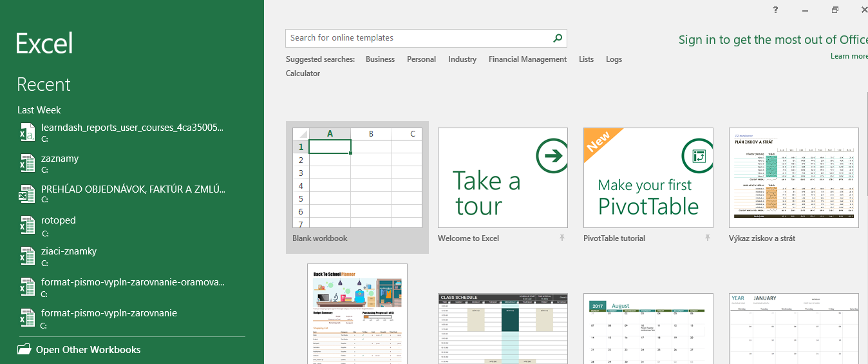Click Welcome to Excel label
The height and width of the screenshot is (364, 868).
(468, 238)
